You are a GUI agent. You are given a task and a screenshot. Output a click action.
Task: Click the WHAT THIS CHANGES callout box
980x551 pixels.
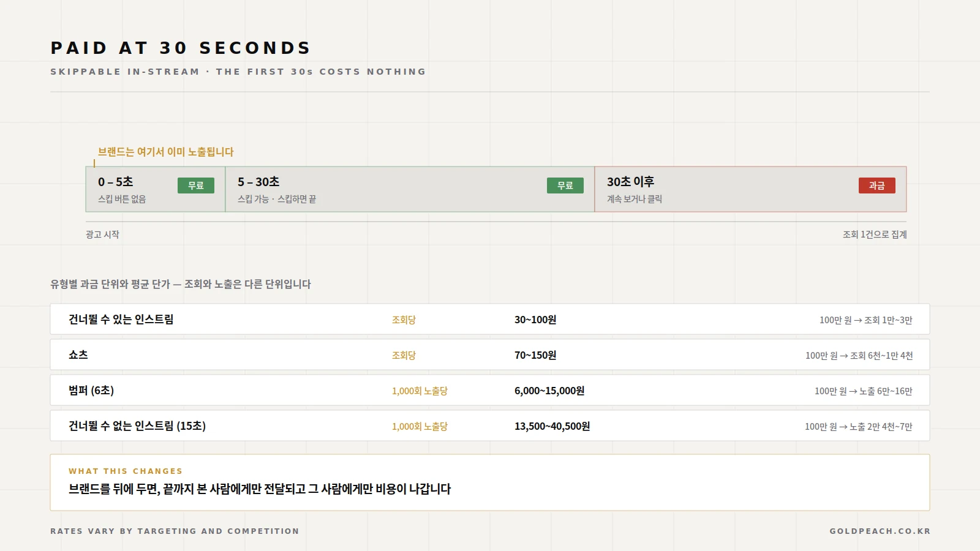click(490, 482)
